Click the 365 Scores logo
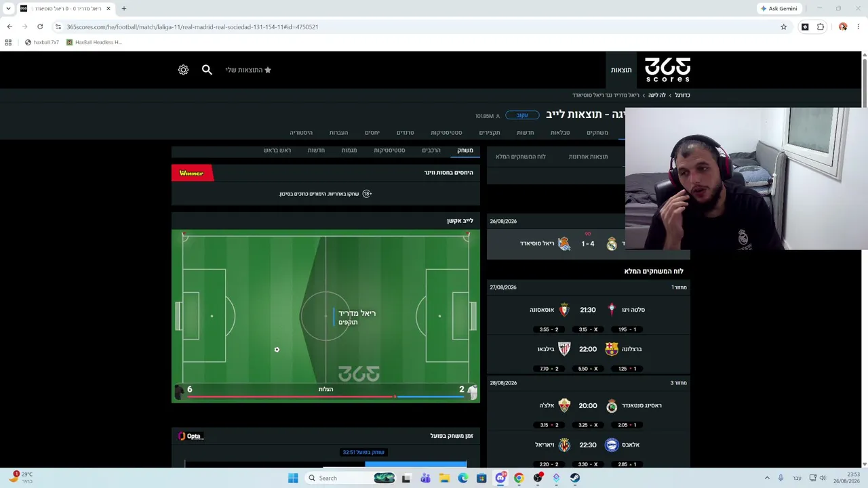868x488 pixels. (x=667, y=70)
